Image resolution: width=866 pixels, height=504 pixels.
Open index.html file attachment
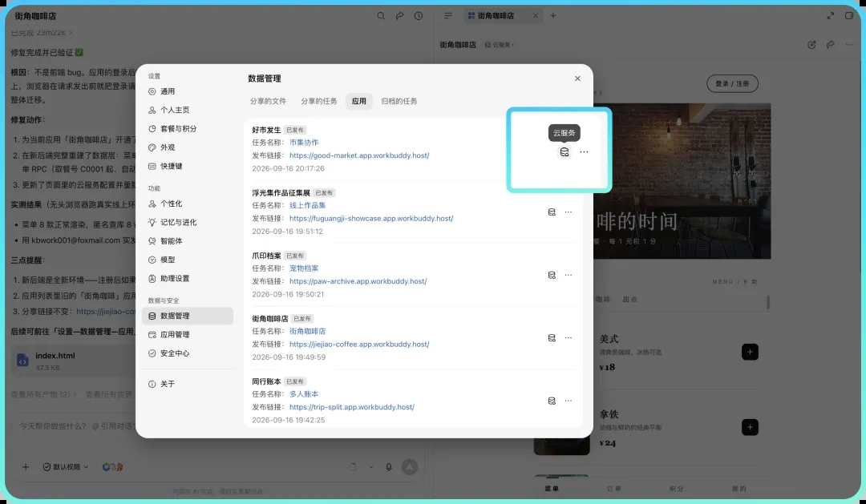(x=73, y=361)
